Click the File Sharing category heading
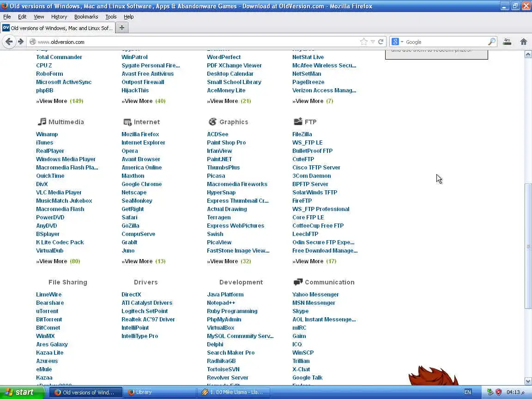Image resolution: width=532 pixels, height=399 pixels. tap(68, 282)
